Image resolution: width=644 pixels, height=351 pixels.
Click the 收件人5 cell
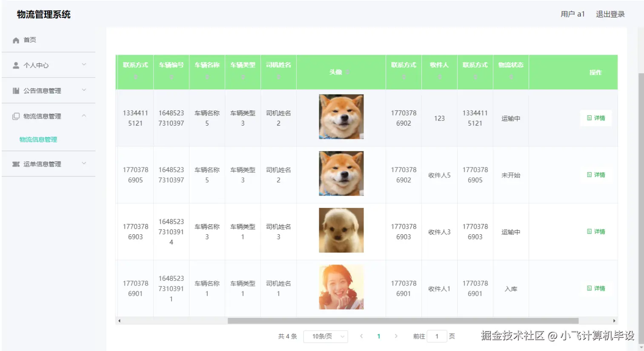[439, 175]
